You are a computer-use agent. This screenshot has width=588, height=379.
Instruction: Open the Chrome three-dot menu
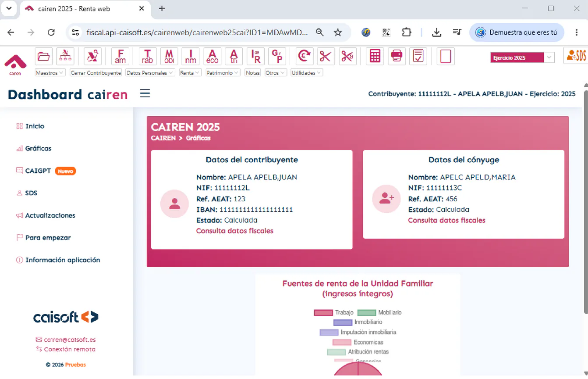tap(577, 32)
